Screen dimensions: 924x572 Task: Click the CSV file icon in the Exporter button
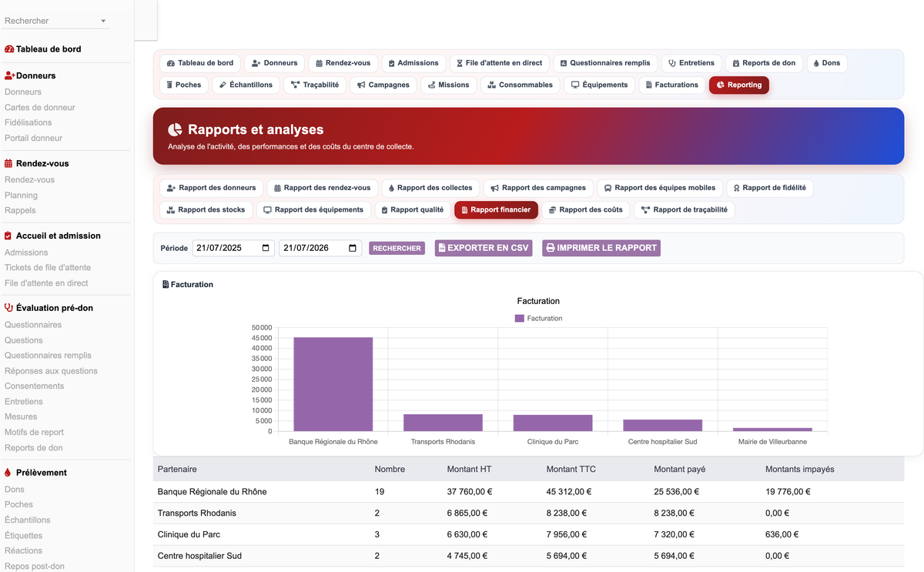[x=442, y=248]
